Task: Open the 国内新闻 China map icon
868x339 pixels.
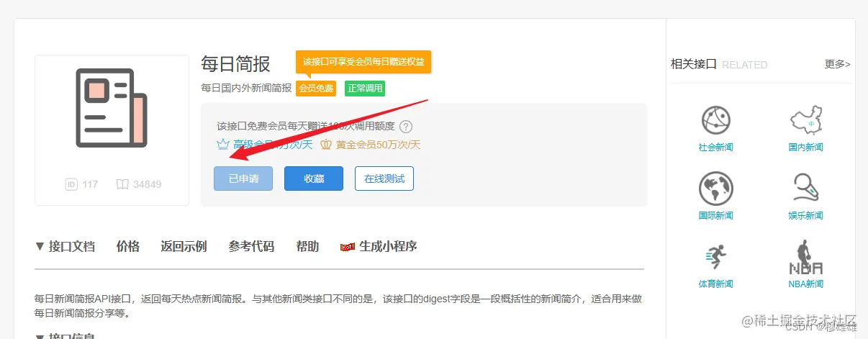Action: coord(805,121)
